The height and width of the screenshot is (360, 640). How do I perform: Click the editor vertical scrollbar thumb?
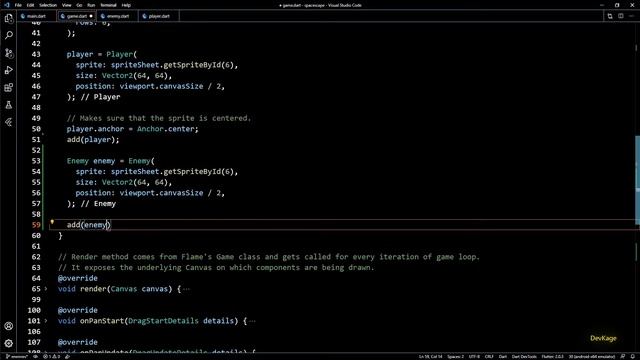point(637,180)
